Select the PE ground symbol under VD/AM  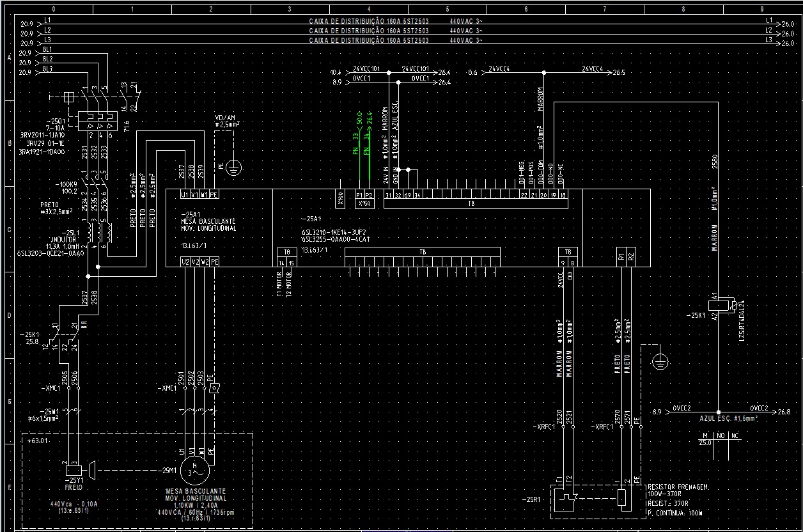coord(234,168)
